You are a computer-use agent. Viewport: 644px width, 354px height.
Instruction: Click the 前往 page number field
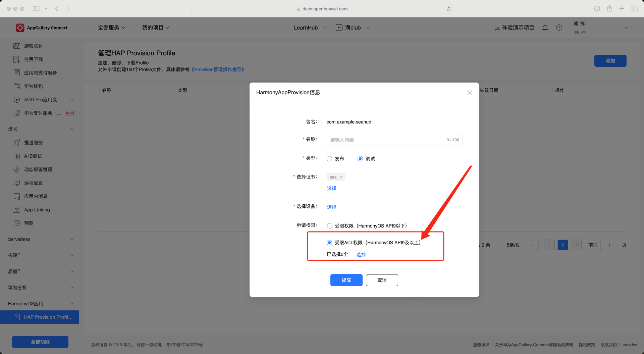pos(610,245)
